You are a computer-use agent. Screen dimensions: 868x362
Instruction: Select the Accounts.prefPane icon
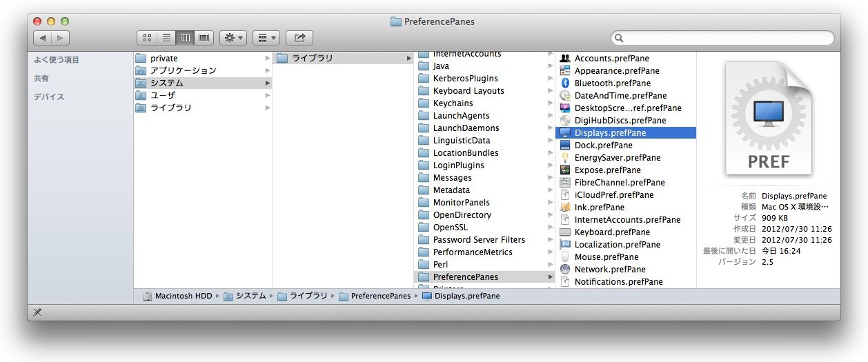(565, 58)
